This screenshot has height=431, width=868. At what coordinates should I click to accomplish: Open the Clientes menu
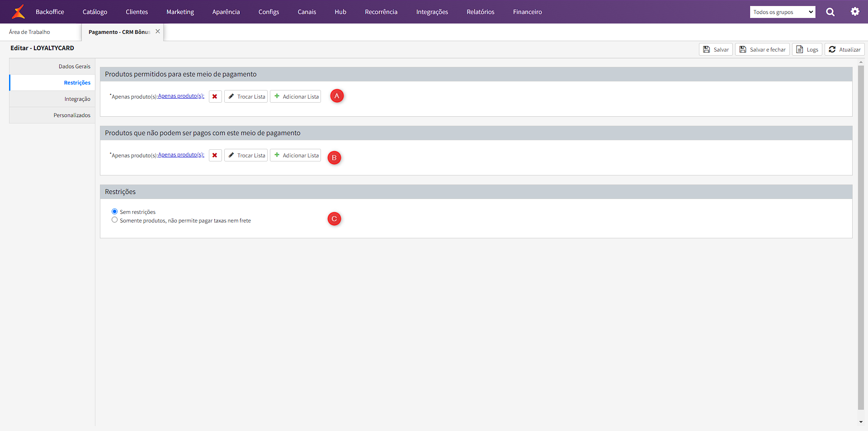point(137,12)
